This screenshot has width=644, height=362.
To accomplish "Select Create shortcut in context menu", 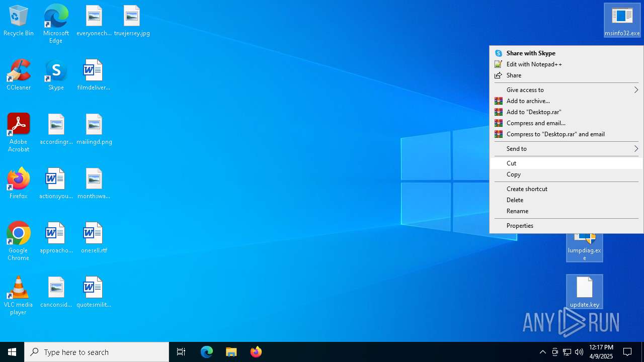I will [x=566, y=189].
